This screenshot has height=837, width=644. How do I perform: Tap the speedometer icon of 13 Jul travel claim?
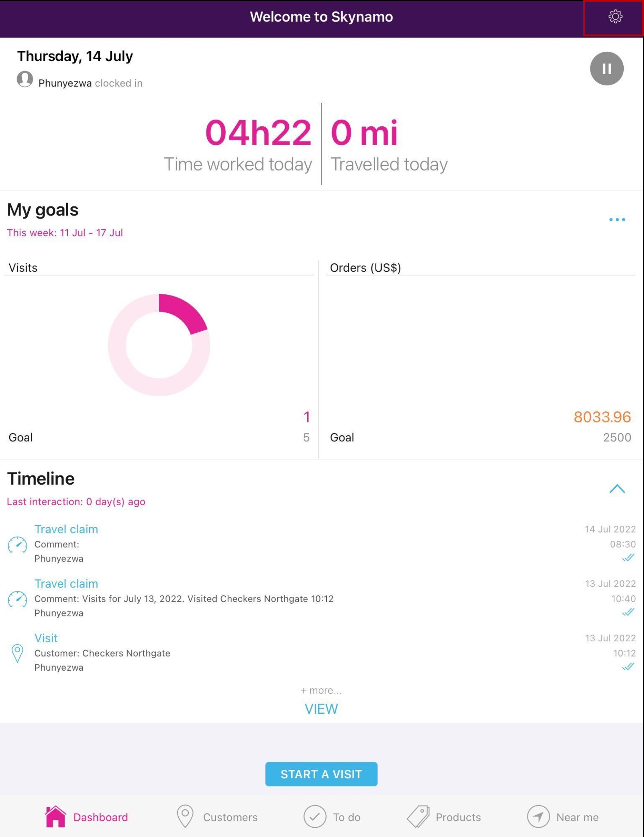(17, 599)
